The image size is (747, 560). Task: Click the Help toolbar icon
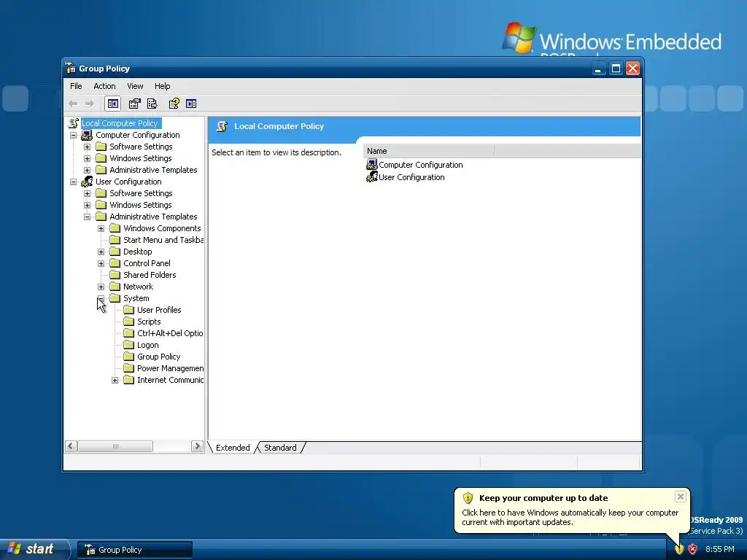pos(174,104)
